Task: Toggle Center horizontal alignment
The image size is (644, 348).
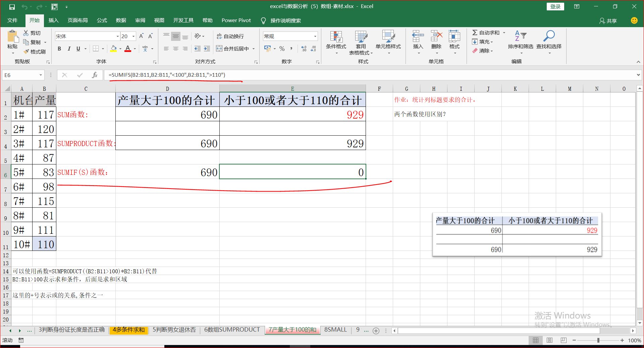Action: tap(176, 49)
